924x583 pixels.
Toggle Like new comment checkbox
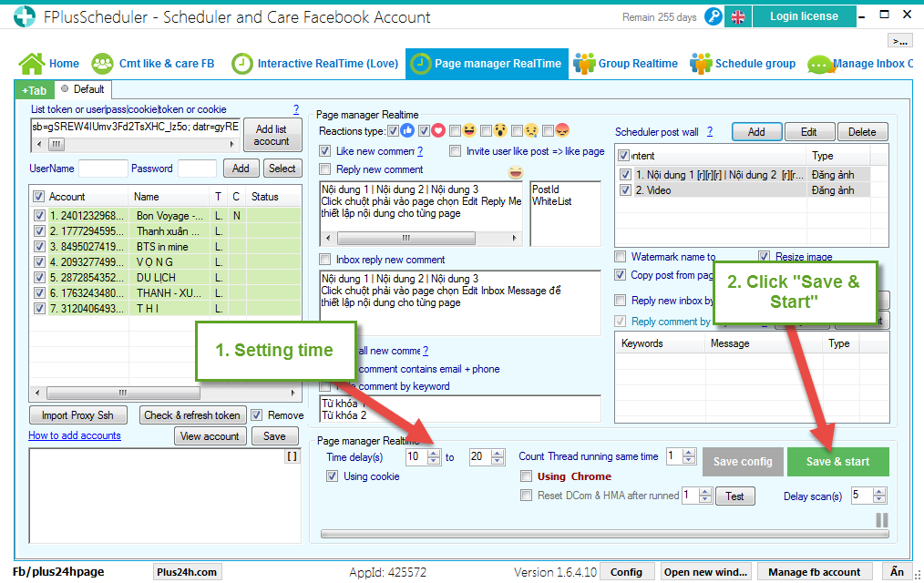[x=324, y=151]
